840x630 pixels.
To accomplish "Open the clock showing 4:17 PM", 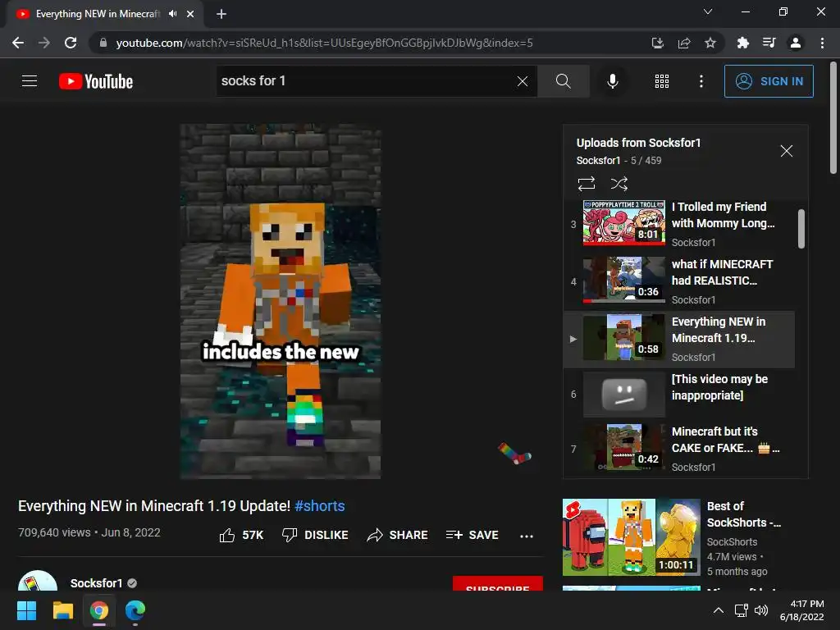I will coord(802,610).
